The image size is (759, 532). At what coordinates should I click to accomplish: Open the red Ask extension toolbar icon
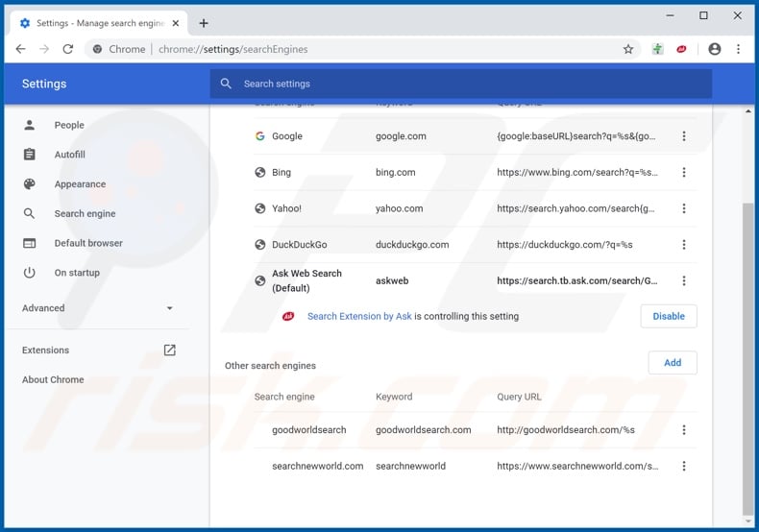coord(681,49)
